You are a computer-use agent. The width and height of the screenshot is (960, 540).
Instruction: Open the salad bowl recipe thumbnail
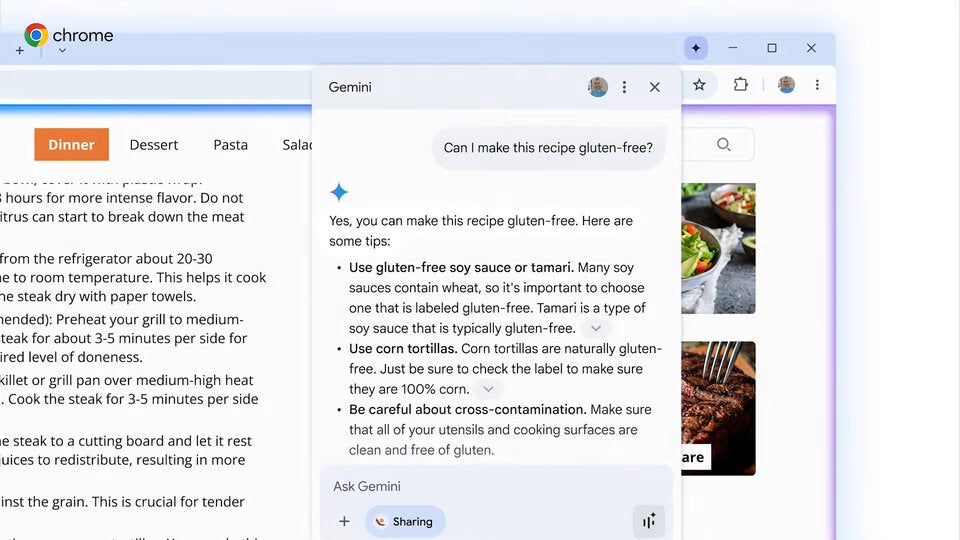[718, 248]
